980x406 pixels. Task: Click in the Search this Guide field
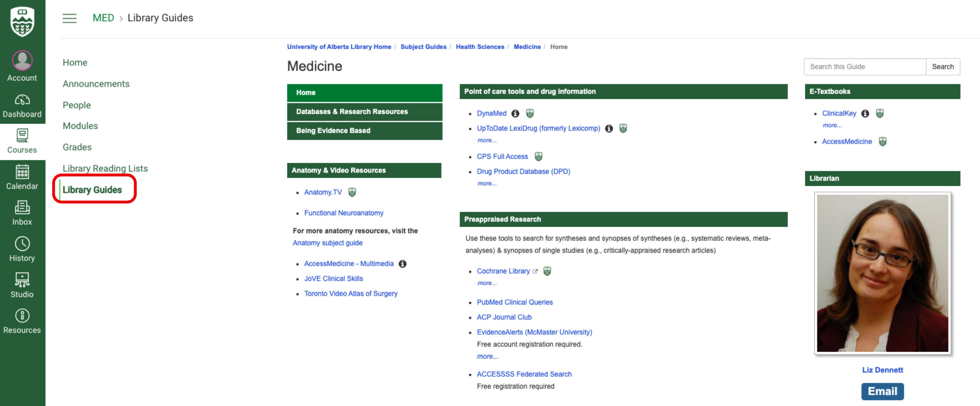(865, 67)
